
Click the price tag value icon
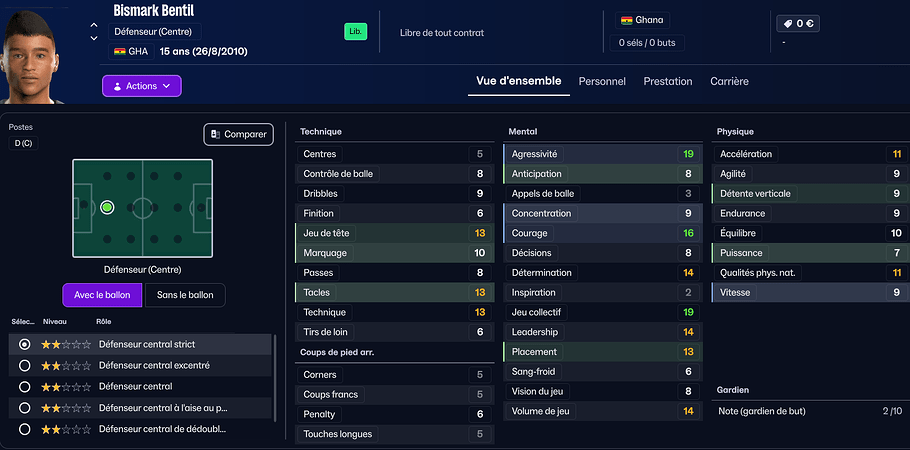(x=787, y=23)
